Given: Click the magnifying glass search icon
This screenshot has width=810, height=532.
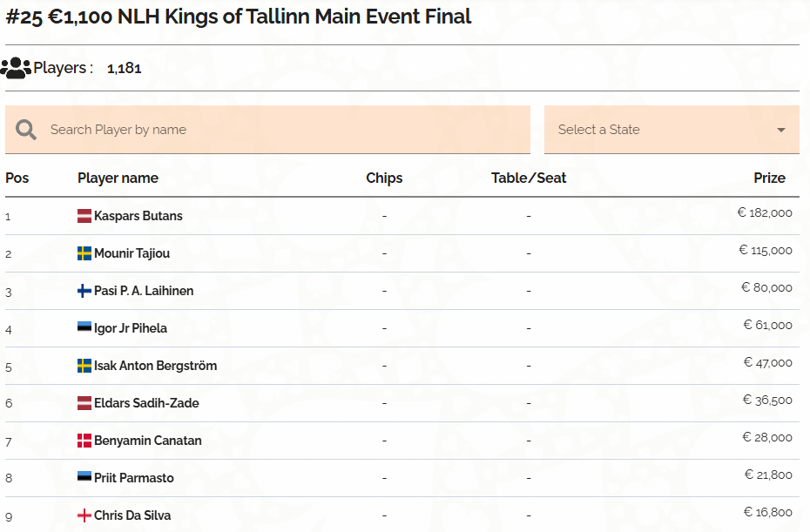Looking at the screenshot, I should pos(26,130).
